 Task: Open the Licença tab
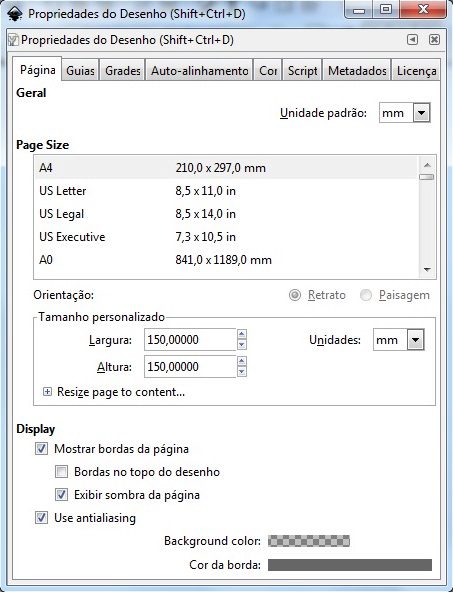(x=416, y=71)
